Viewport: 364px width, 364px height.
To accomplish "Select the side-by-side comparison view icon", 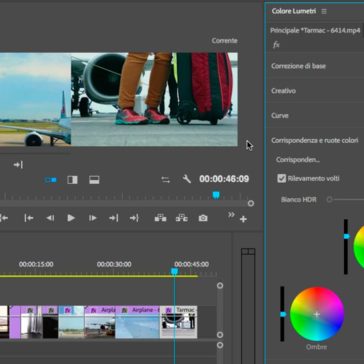I will [x=51, y=180].
